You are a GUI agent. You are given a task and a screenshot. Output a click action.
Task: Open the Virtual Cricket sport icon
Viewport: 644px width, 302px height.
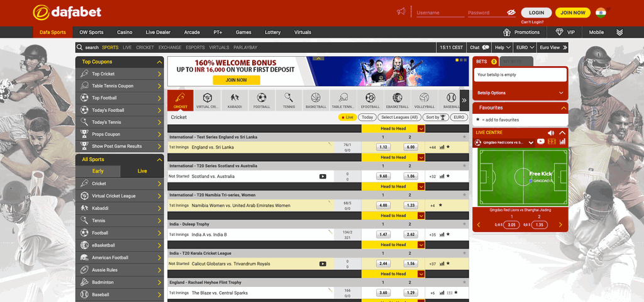208,100
